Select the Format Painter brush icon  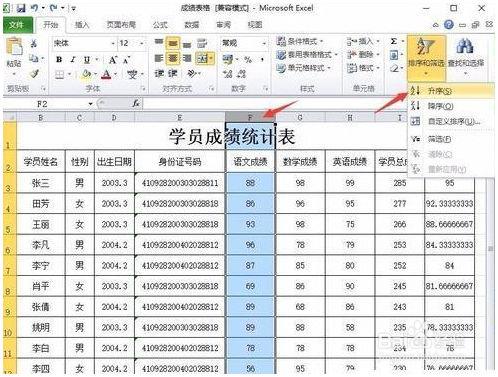[x=34, y=74]
